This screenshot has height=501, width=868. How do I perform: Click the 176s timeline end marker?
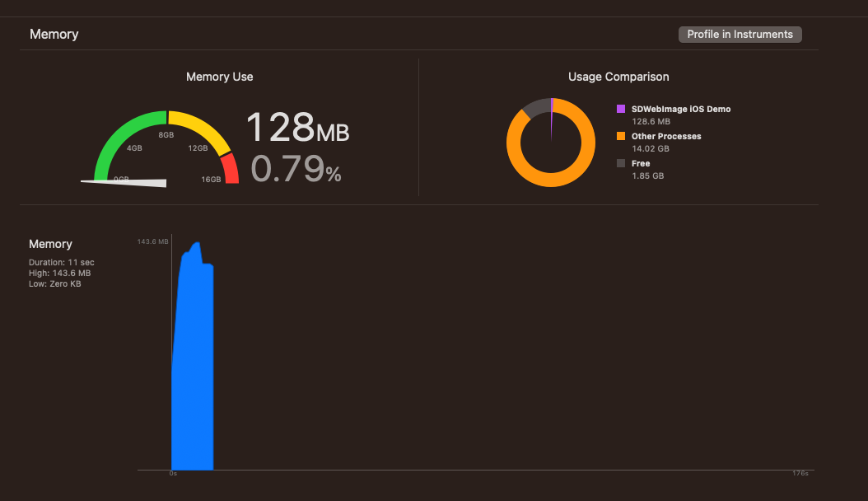point(800,473)
